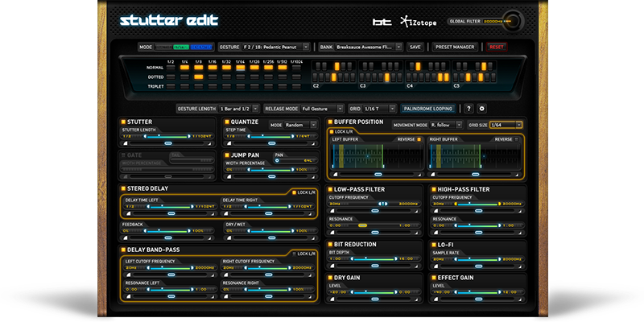The image size is (644, 322).
Task: Select the green Mode button
Action: 180,47
